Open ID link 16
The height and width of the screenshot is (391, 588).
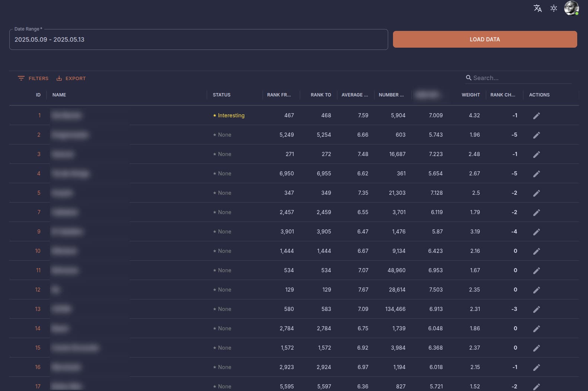(x=38, y=367)
